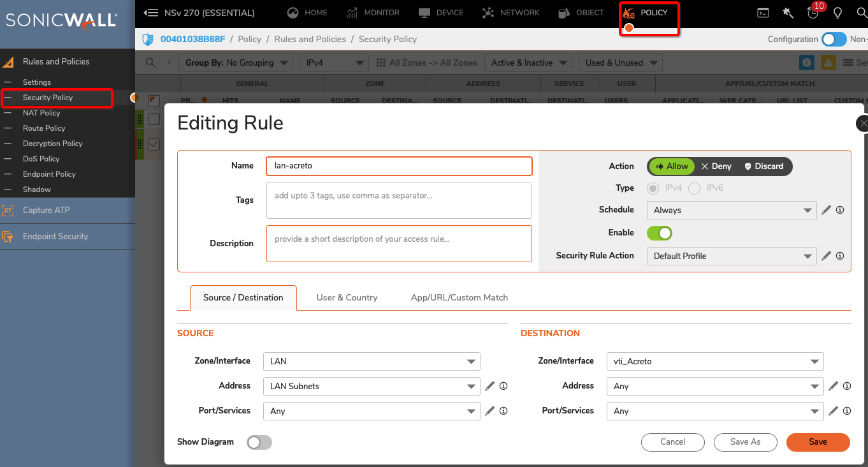Click the Save As button

746,442
